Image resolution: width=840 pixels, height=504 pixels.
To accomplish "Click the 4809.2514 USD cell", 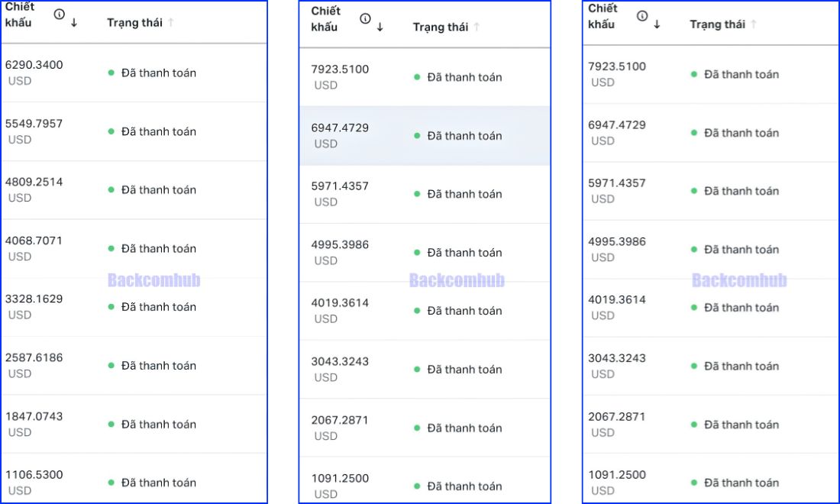I will pos(34,189).
